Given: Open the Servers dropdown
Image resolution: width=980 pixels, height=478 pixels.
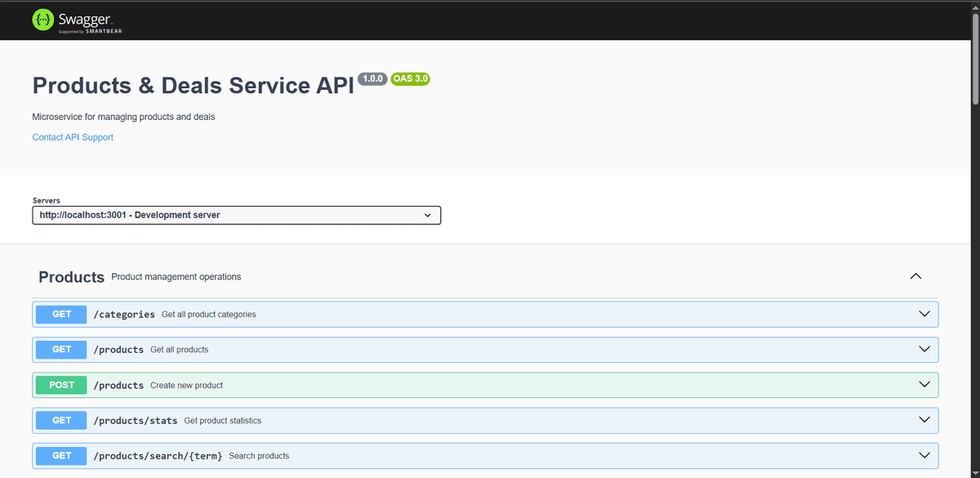Looking at the screenshot, I should click(x=236, y=215).
